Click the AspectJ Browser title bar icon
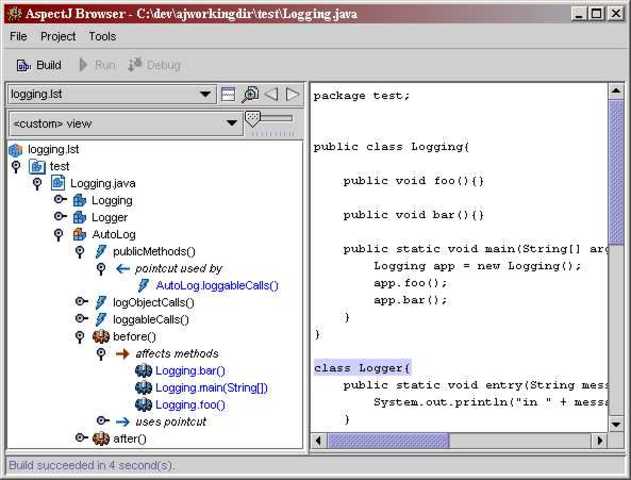Image resolution: width=631 pixels, height=480 pixels. (x=14, y=14)
